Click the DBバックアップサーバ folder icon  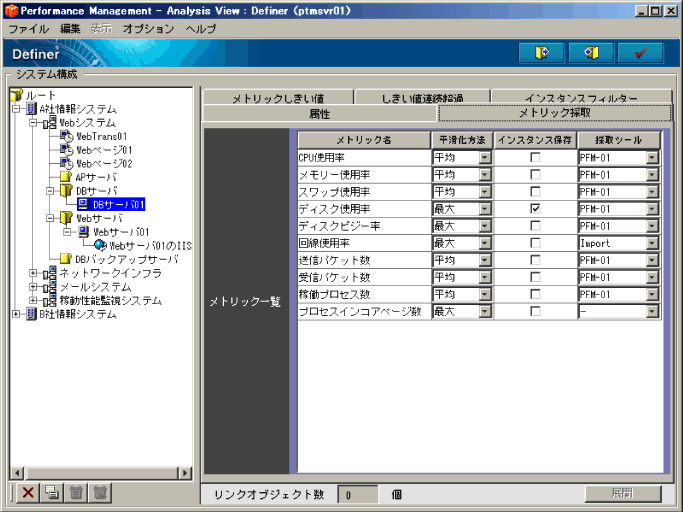pyautogui.click(x=66, y=259)
